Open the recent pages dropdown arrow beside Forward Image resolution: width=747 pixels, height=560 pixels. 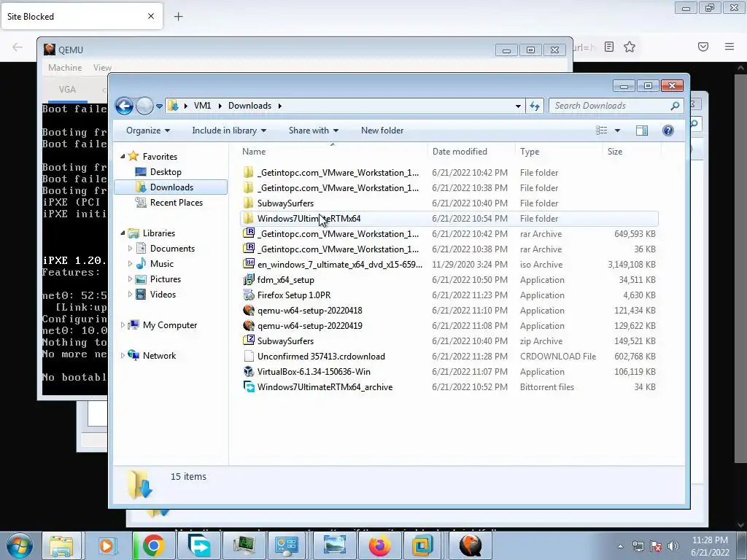click(x=159, y=106)
